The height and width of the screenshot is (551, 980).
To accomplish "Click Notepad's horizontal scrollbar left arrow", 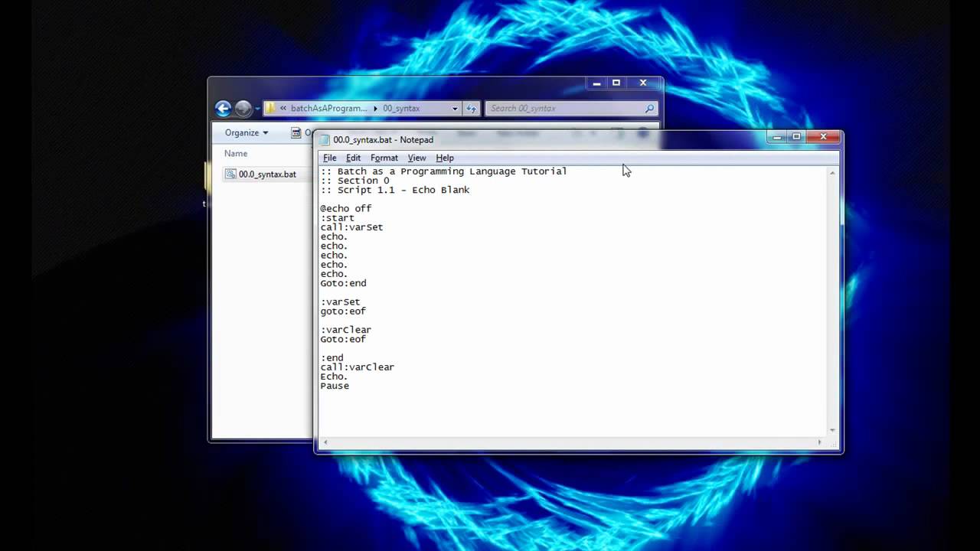I will (x=325, y=442).
